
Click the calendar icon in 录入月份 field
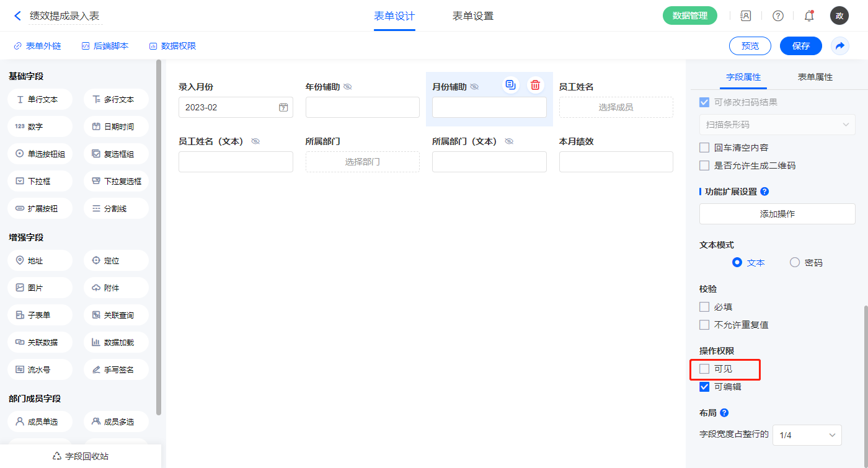[x=283, y=107]
